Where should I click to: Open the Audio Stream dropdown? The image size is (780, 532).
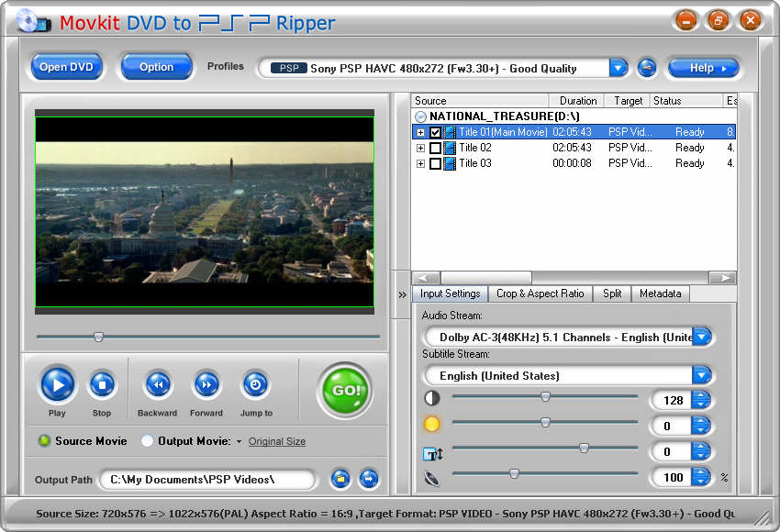pyautogui.click(x=701, y=338)
